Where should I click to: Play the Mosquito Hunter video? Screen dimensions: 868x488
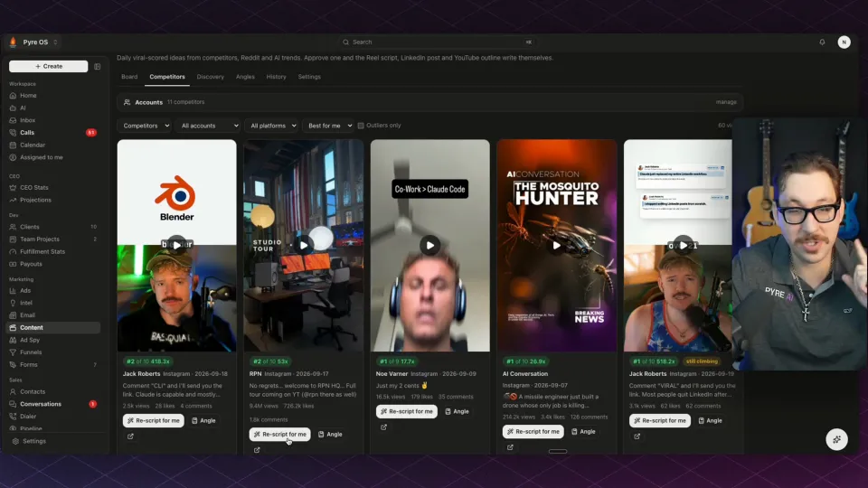tap(556, 245)
